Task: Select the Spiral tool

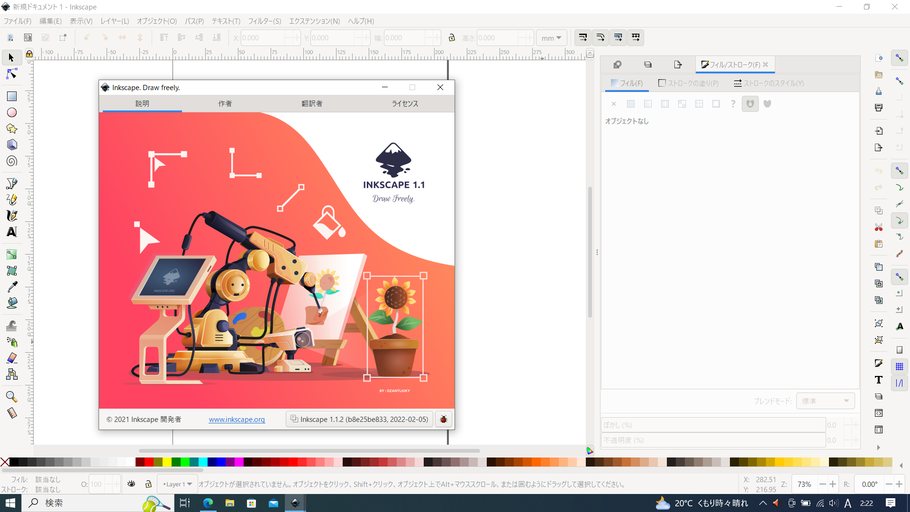Action: click(11, 161)
